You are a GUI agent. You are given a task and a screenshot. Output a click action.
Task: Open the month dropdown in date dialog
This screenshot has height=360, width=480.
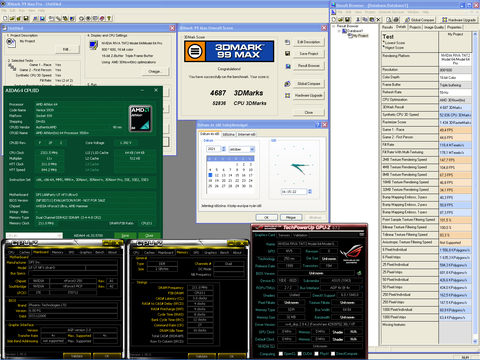(252, 149)
